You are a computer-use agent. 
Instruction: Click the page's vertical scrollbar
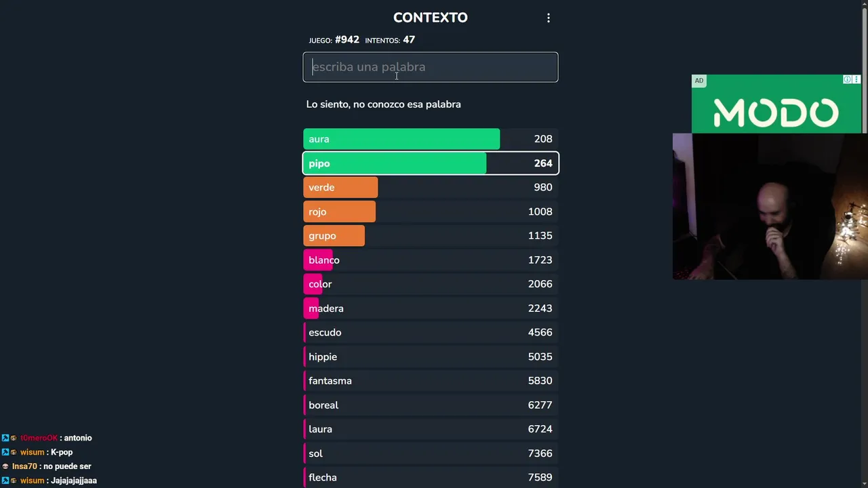[864, 68]
